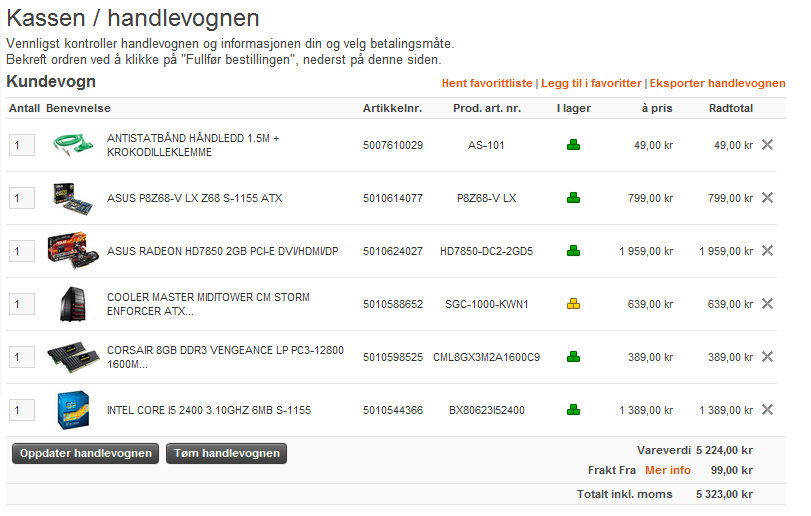The image size is (811, 516).
Task: Open the ASUS RADEON HD7850 box thumbnail
Action: (x=73, y=251)
